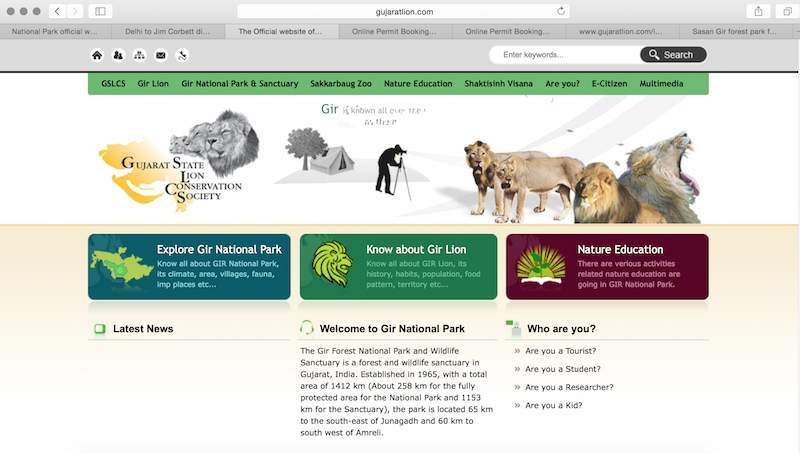
Task: Click the photographer silhouette in banner
Action: (392, 171)
